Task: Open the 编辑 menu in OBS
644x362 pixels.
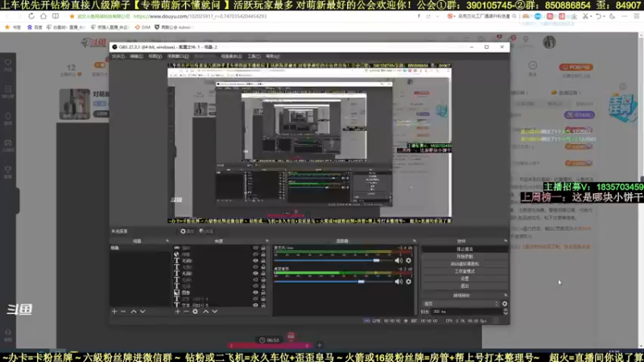Action: click(x=136, y=56)
